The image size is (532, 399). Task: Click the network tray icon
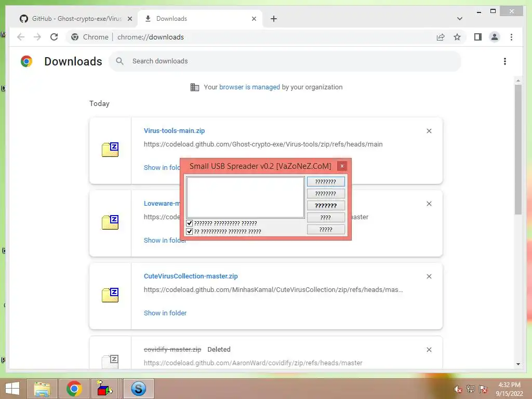(471, 389)
